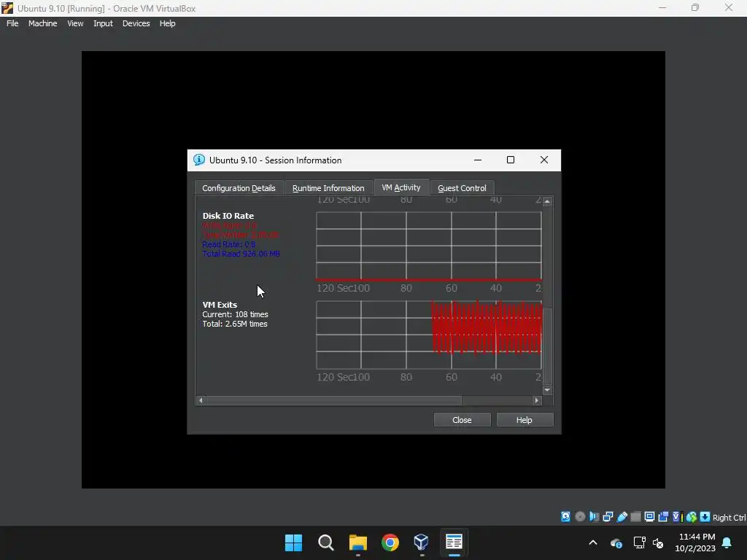Open the Help menu
The height and width of the screenshot is (560, 747).
[x=167, y=23]
